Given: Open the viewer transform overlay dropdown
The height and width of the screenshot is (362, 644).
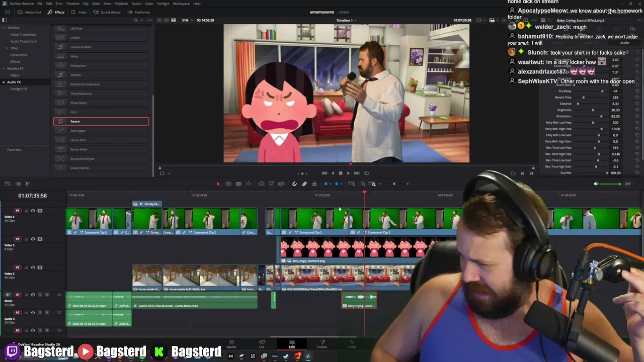Looking at the screenshot, I should point(168,173).
